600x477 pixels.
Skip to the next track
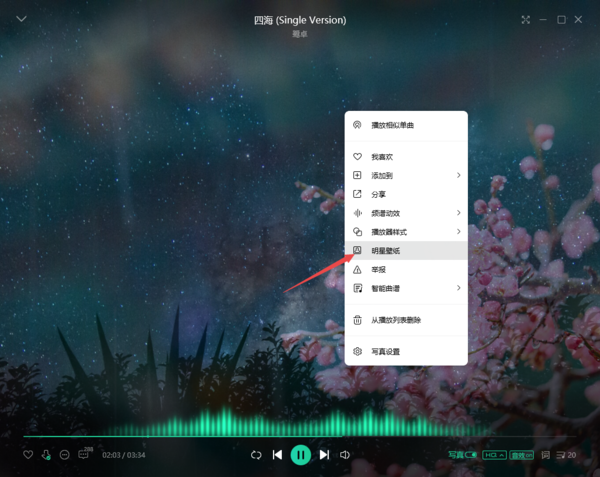coord(324,454)
